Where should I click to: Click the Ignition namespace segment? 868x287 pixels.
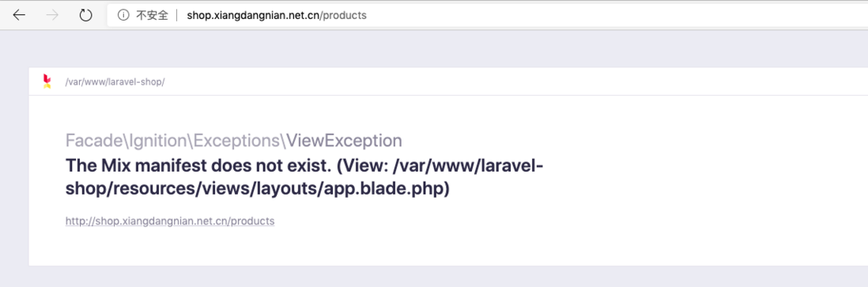[x=157, y=141]
